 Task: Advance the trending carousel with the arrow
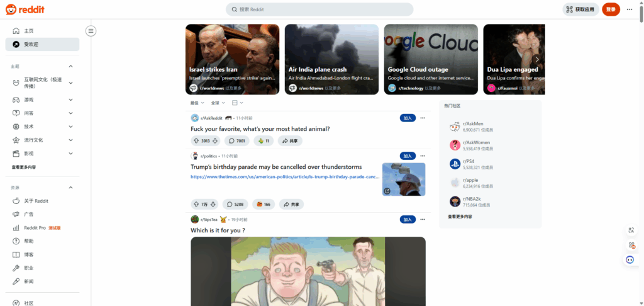coord(537,59)
